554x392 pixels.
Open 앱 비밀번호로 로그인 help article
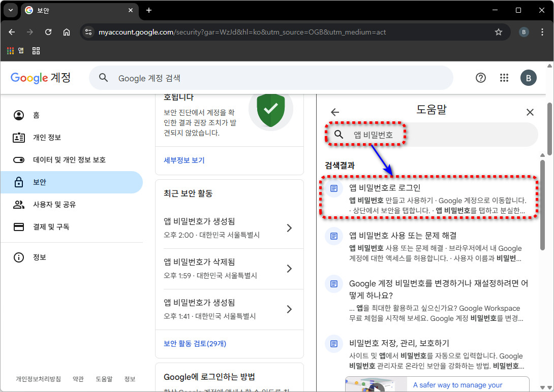(x=428, y=199)
